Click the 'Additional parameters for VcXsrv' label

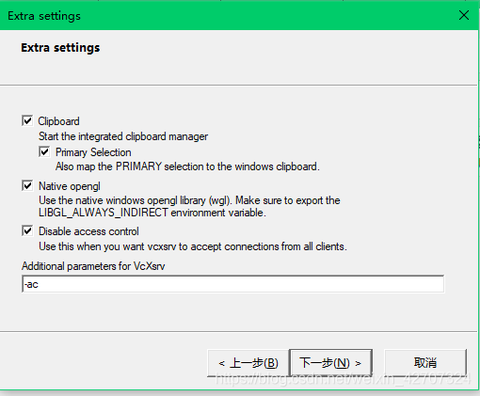tap(93, 266)
